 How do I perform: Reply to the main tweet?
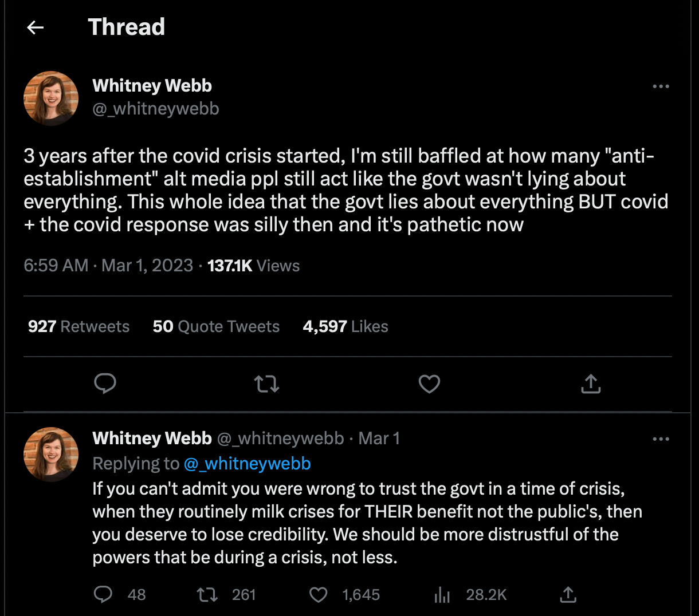105,384
